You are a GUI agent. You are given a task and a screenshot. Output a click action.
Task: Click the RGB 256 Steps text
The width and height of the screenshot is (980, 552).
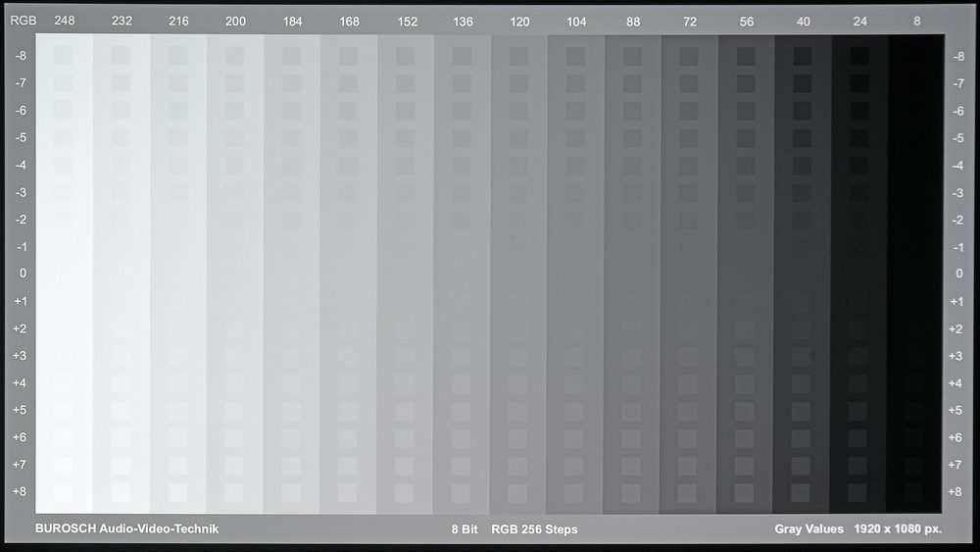[x=534, y=529]
